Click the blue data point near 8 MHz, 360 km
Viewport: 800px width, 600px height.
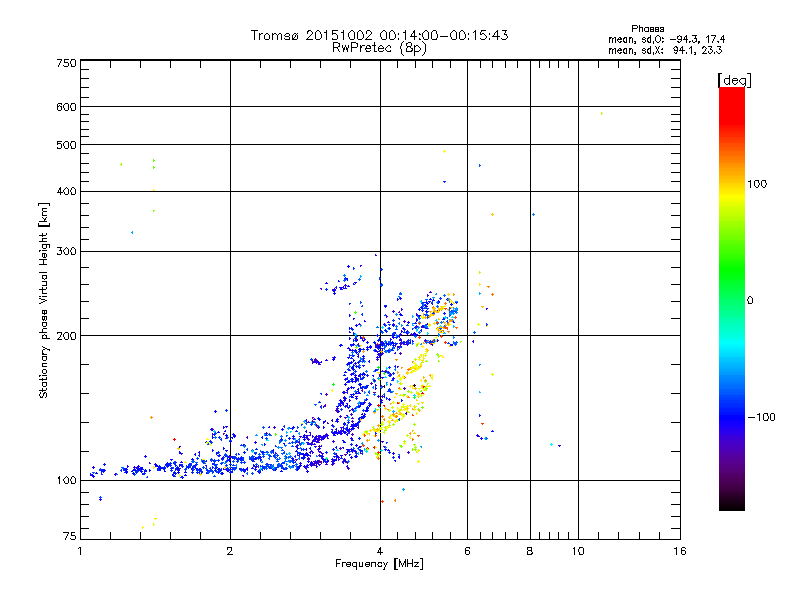click(x=534, y=215)
